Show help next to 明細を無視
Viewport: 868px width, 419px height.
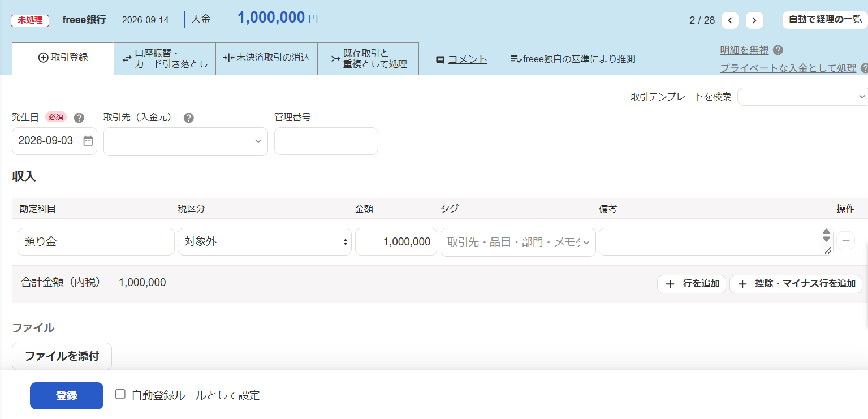click(x=778, y=50)
